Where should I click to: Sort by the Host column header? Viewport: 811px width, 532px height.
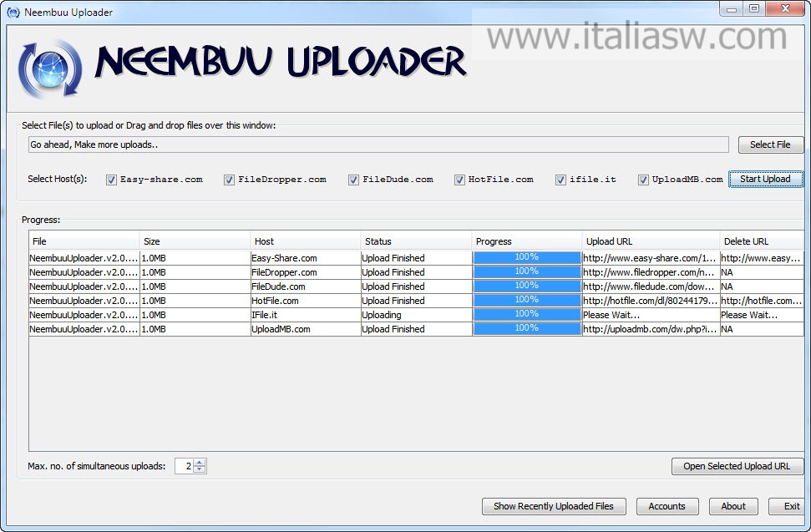click(305, 241)
